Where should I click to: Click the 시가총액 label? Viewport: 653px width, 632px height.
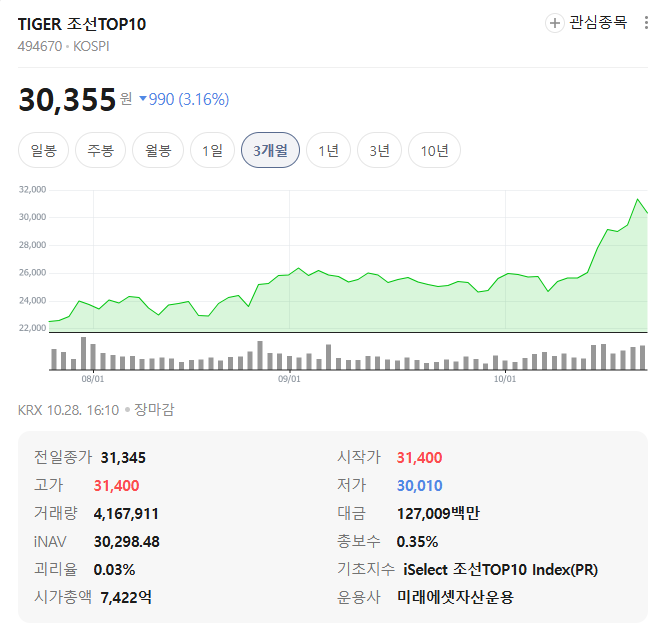click(63, 597)
